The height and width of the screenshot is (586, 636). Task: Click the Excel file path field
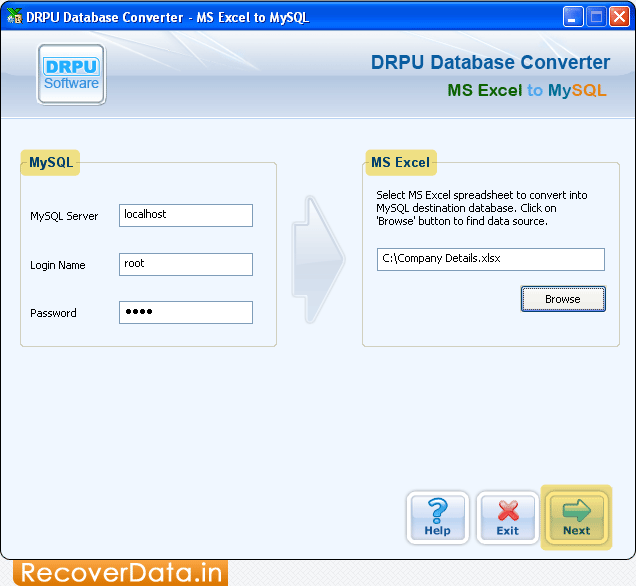[x=490, y=259]
